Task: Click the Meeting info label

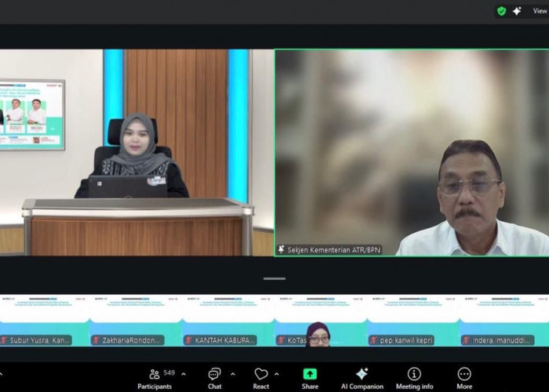Action: tap(414, 387)
